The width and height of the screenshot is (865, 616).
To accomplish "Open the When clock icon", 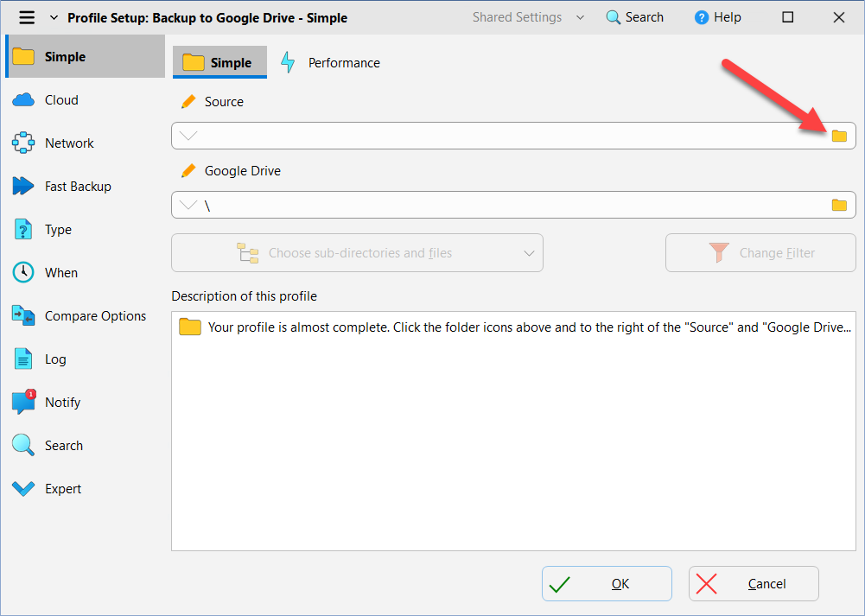I will [23, 272].
